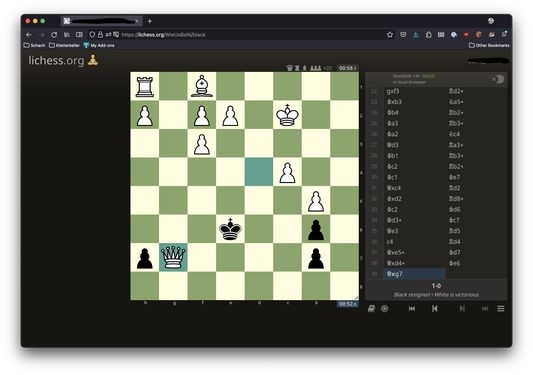Select move 39 Qxg7 in move list
Viewport: 533px width, 375px height.
[x=414, y=274]
